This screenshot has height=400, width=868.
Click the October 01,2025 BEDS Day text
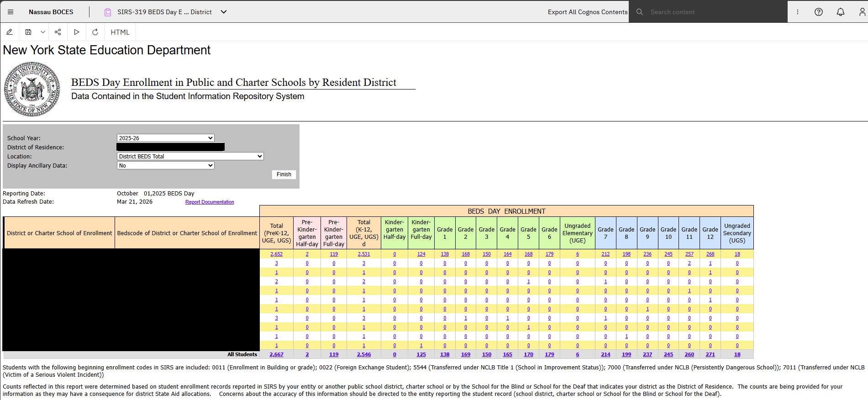[x=156, y=194]
